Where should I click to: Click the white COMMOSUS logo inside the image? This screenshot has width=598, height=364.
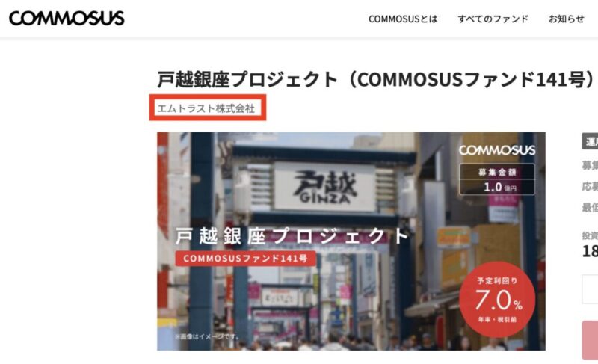click(497, 150)
